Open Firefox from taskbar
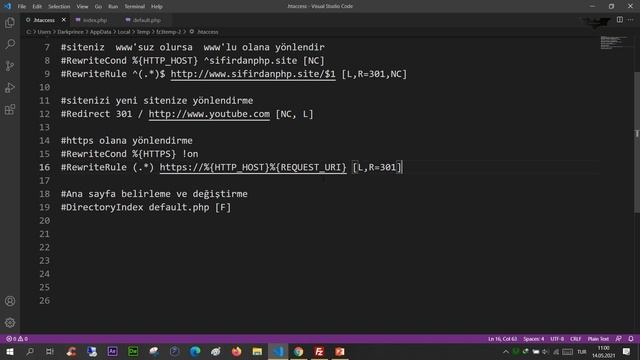Screen dimensions: 640x360 coord(236,351)
